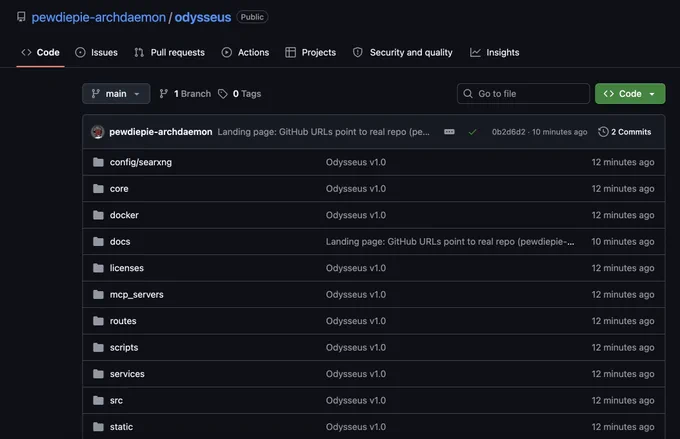Open the pewdiepie-archdaemon owner link in header
Screen dimensions: 680x439
tap(98, 17)
